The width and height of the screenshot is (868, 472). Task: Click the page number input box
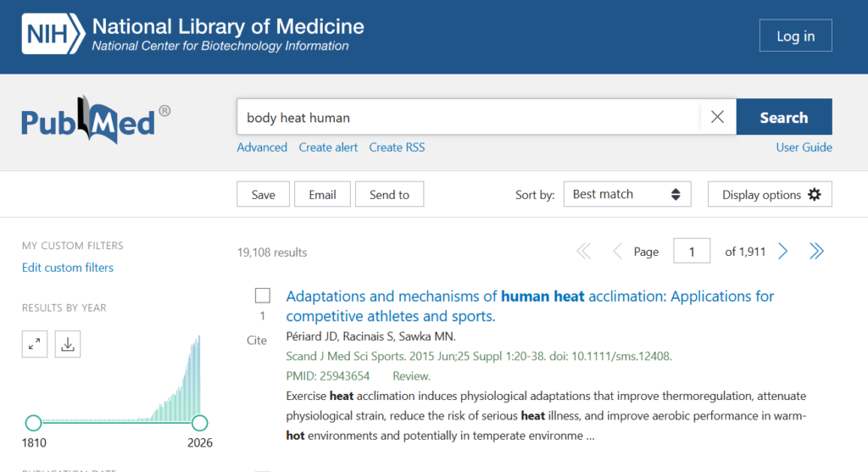coord(692,251)
